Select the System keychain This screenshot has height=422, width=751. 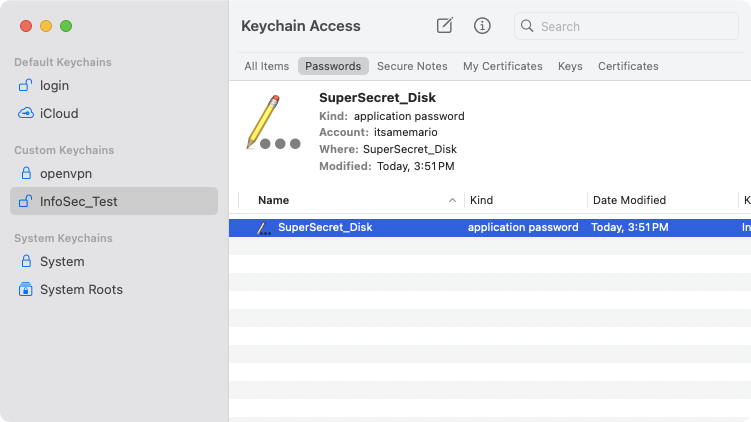[61, 262]
